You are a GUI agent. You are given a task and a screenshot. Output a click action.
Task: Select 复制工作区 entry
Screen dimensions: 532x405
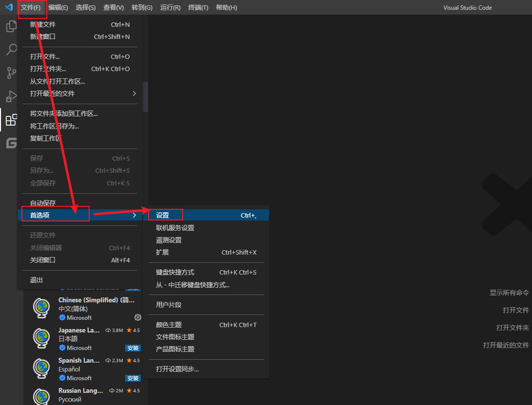[x=80, y=138]
